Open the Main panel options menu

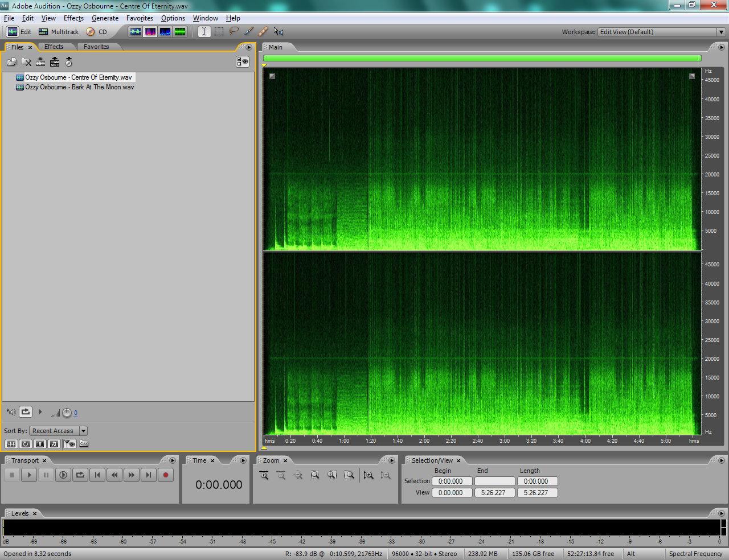coord(722,47)
